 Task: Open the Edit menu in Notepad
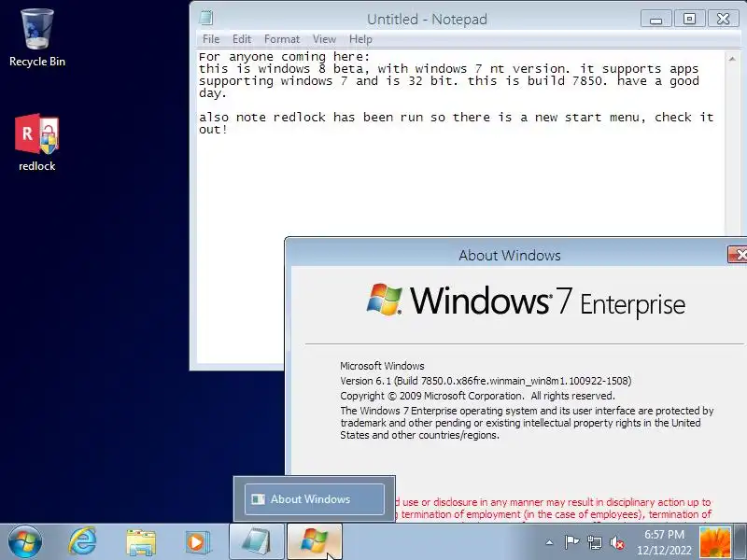pos(242,39)
